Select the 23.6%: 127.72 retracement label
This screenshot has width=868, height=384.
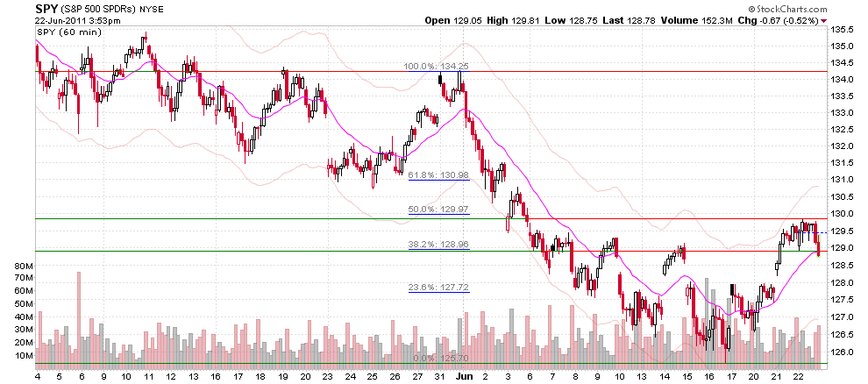[438, 288]
